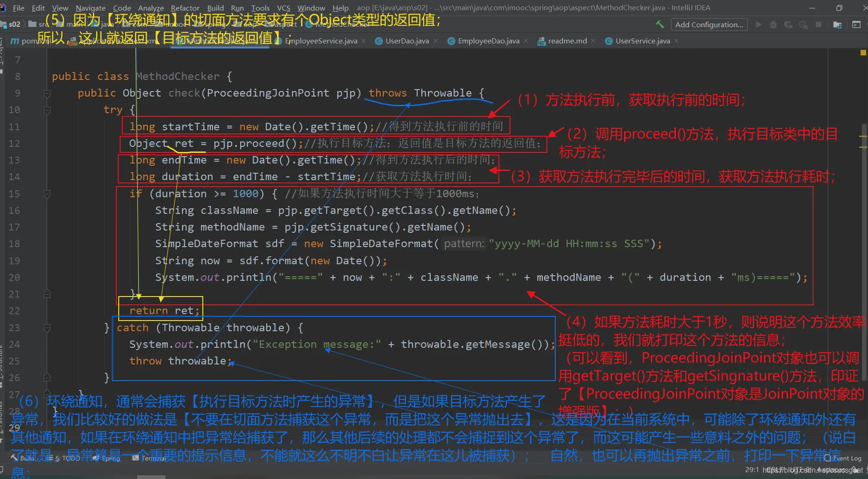Close the EmployeeDao.java tab
The height and width of the screenshot is (479, 868).
(526, 41)
